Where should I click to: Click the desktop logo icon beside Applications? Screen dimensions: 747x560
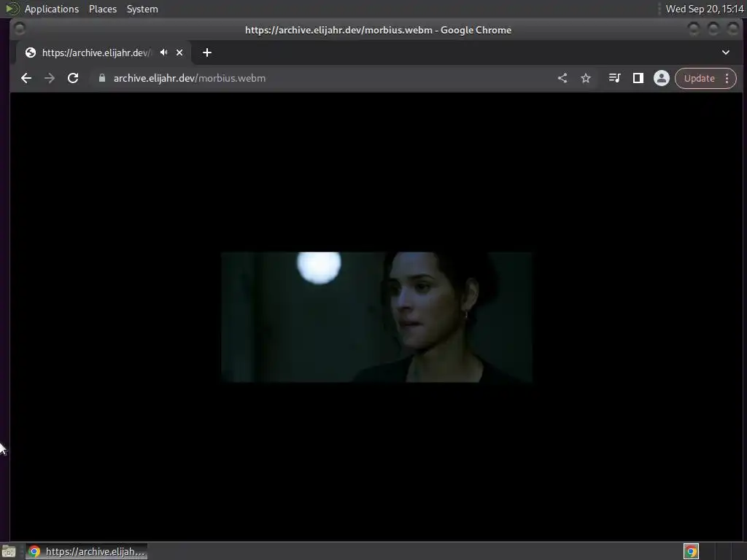[x=12, y=9]
